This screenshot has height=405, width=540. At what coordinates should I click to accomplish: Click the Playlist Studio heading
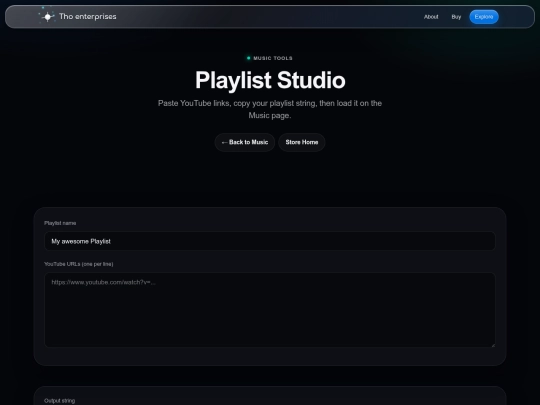coord(270,80)
